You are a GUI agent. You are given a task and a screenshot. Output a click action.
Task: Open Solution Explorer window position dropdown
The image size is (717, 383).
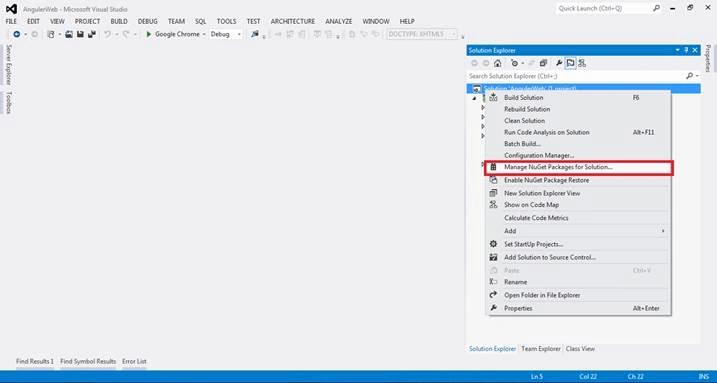click(x=678, y=50)
